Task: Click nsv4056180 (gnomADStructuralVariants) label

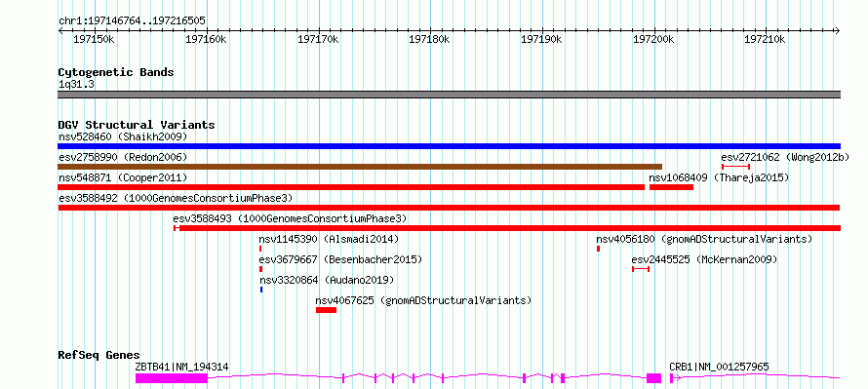Action: click(x=704, y=239)
